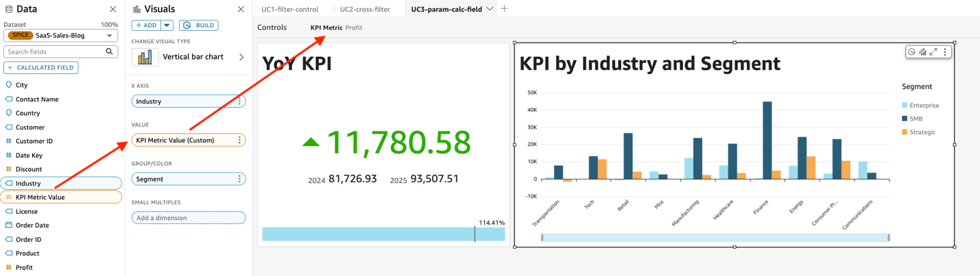Select the KPI Metric Value field
This screenshot has height=276, width=980.
[62, 197]
